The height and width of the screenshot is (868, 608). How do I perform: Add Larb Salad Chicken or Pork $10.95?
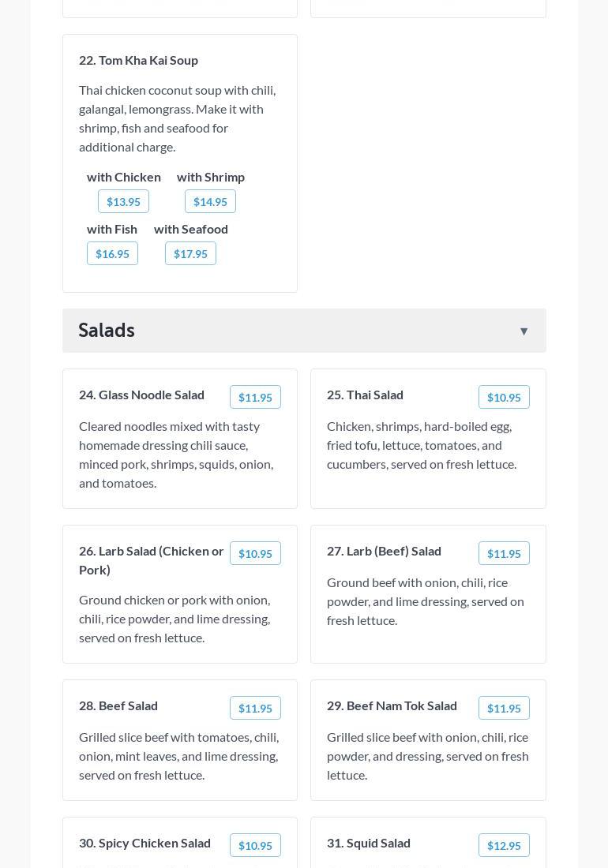point(255,554)
